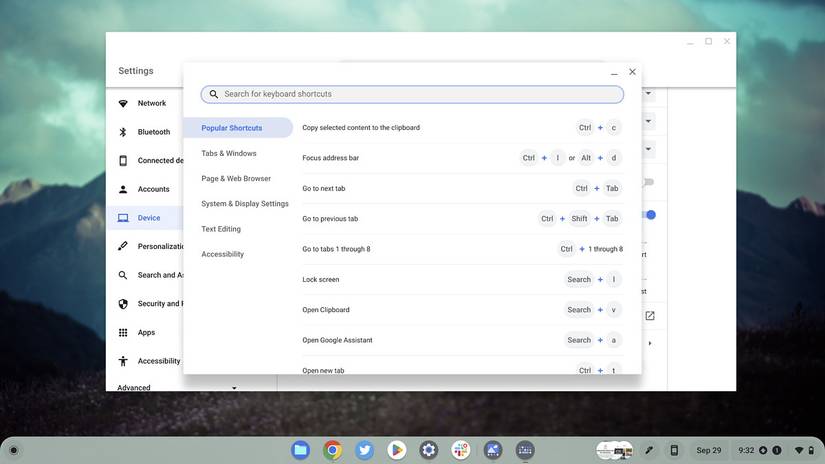This screenshot has width=825, height=464.
Task: Click the 'Go to next tab' row
Action: pyautogui.click(x=462, y=188)
